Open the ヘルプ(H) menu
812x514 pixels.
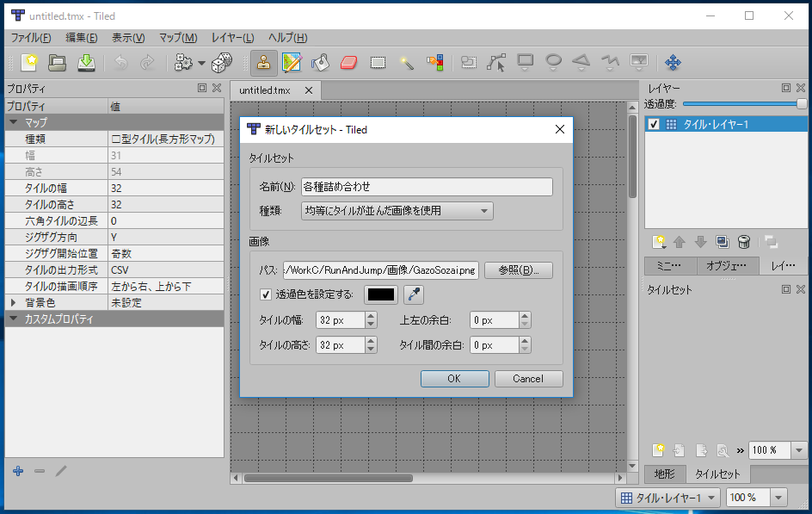(x=288, y=38)
